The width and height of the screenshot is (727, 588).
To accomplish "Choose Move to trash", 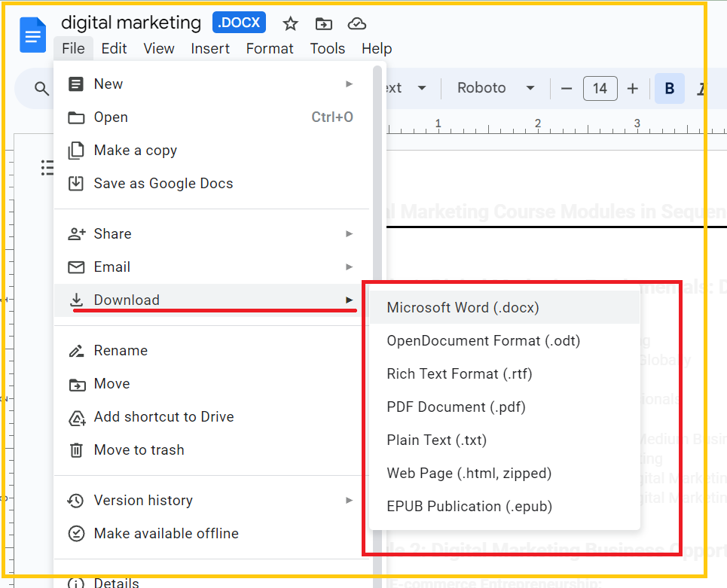I will tap(212, 450).
